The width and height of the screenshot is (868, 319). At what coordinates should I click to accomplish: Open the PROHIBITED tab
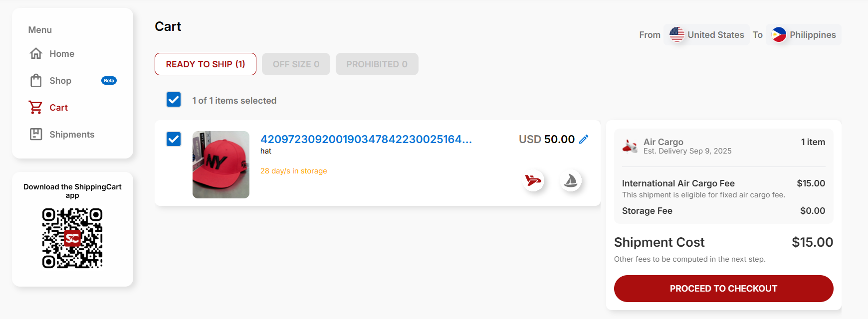(377, 64)
